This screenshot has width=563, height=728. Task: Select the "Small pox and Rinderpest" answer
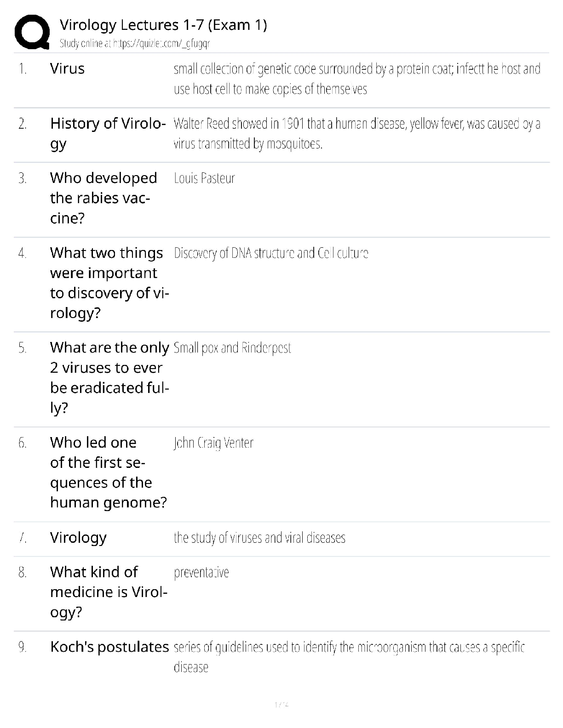click(232, 348)
